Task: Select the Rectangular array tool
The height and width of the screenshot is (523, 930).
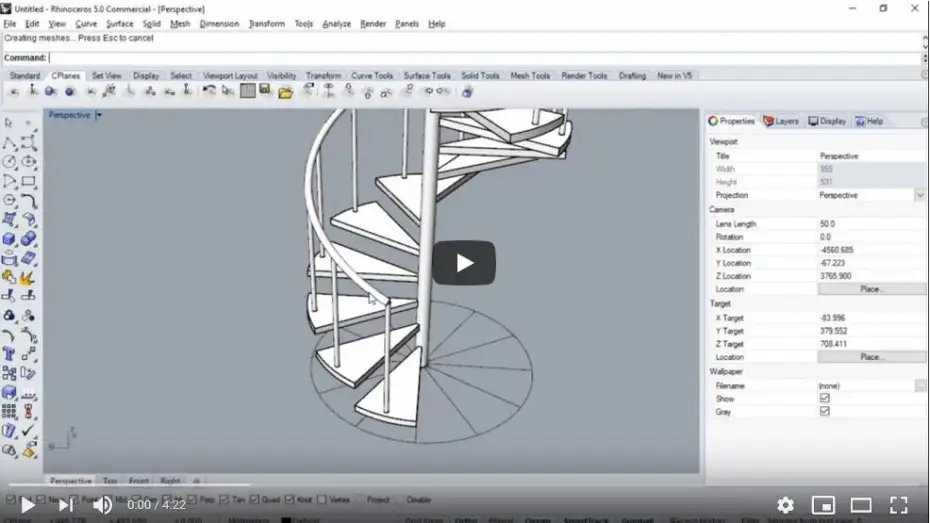Action: [x=9, y=411]
